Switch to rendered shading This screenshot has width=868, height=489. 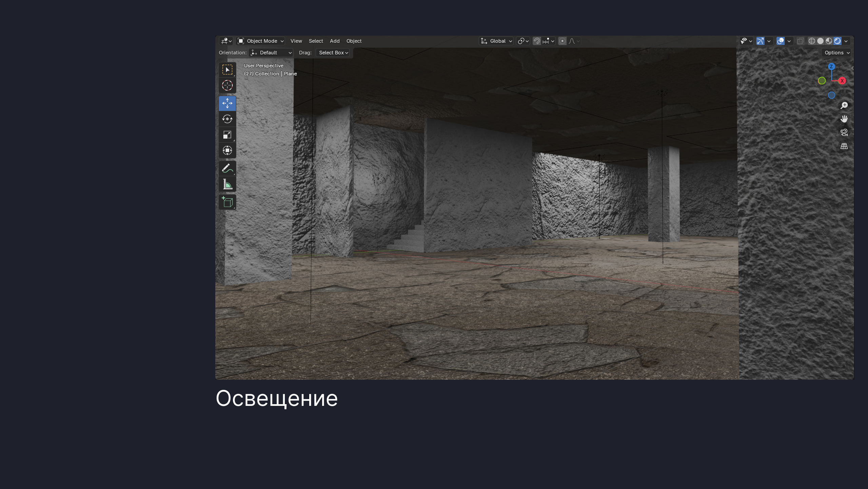click(x=837, y=41)
